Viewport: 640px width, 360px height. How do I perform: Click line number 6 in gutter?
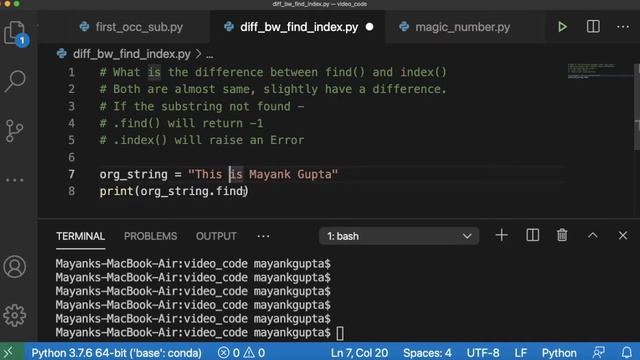tap(71, 157)
